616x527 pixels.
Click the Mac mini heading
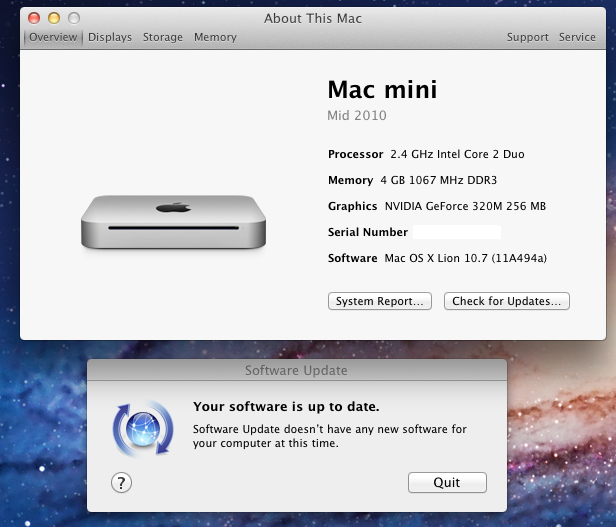click(382, 90)
